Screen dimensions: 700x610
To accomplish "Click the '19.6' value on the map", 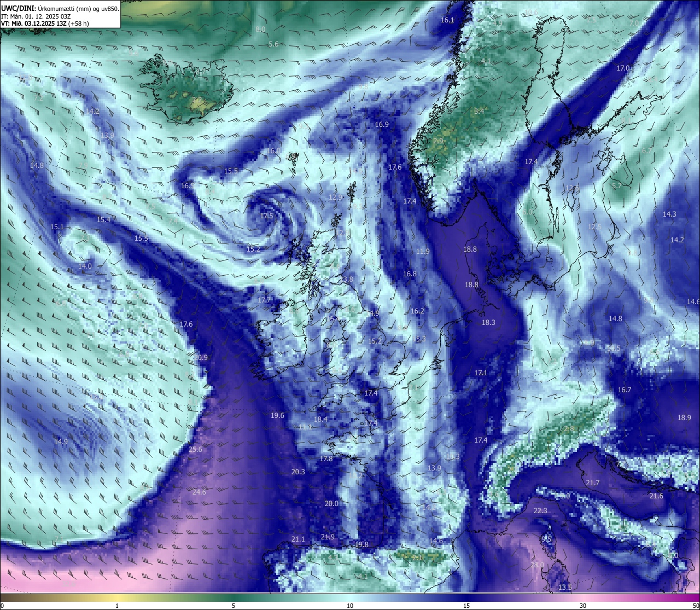I will point(277,416).
